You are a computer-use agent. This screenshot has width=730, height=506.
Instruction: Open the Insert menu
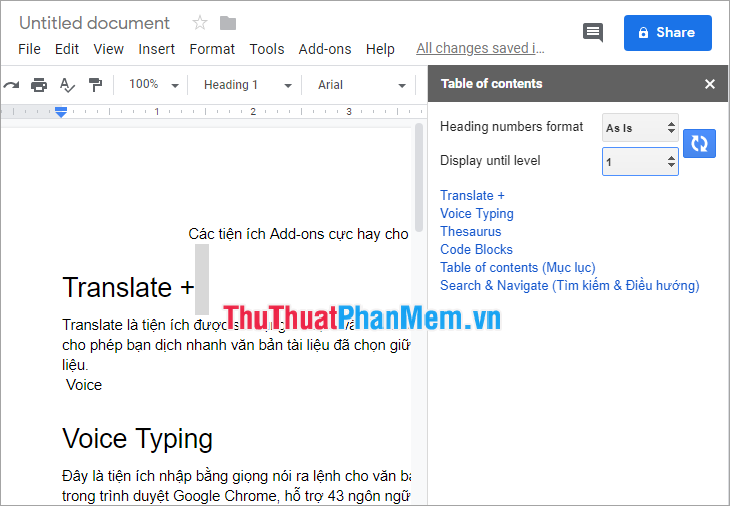click(x=156, y=49)
